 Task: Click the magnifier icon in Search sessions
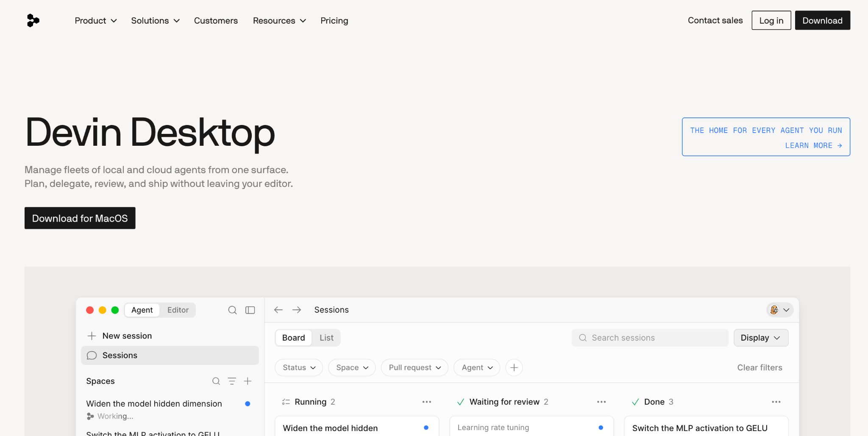[x=583, y=338]
